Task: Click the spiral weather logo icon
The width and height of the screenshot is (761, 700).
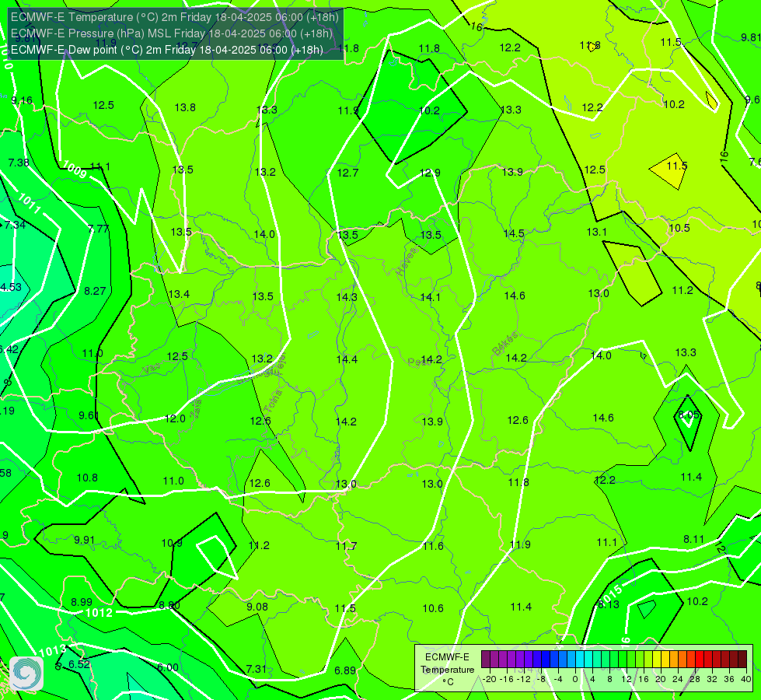Action: [26, 674]
